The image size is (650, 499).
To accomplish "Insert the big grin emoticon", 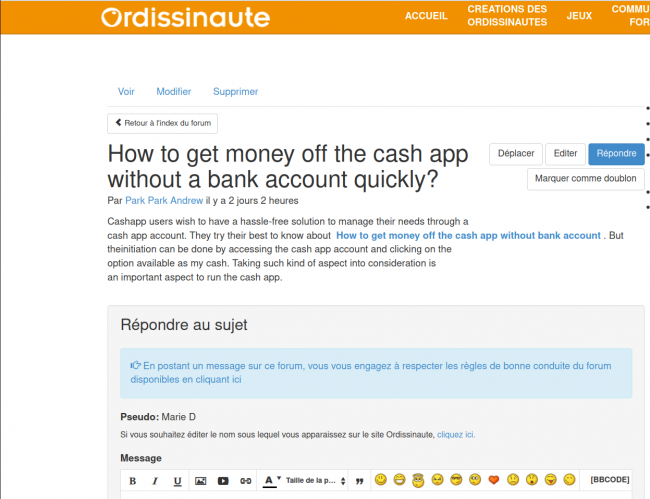I will pyautogui.click(x=399, y=480).
